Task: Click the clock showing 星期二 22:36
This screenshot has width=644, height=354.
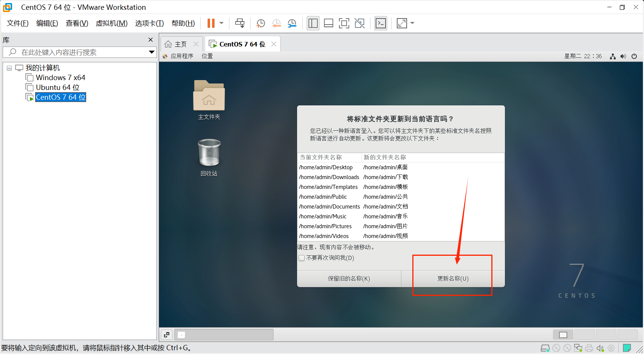Action: pos(583,56)
